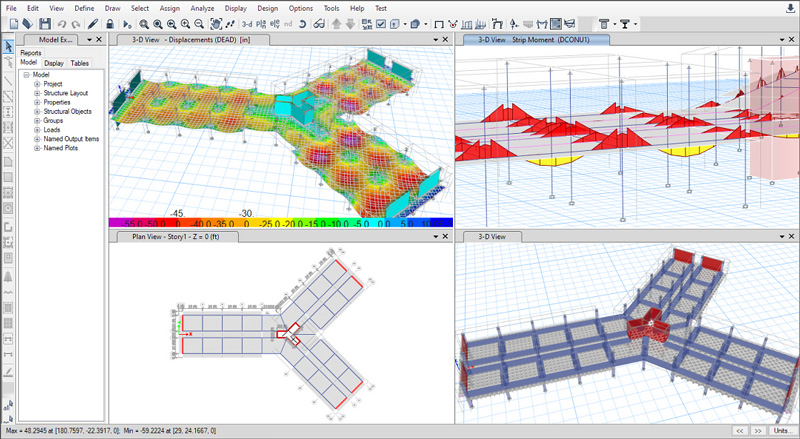Close the Plan View Story1 window
The width and height of the screenshot is (800, 439).
pos(446,237)
